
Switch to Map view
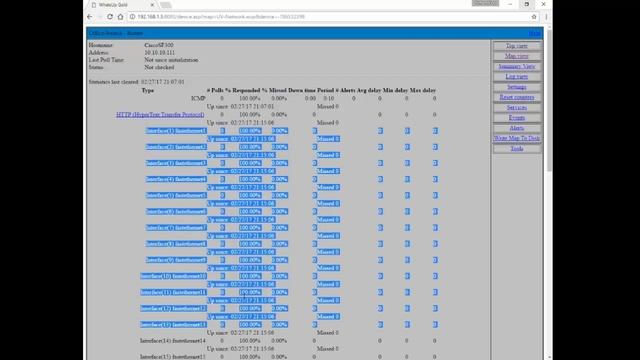pyautogui.click(x=517, y=56)
